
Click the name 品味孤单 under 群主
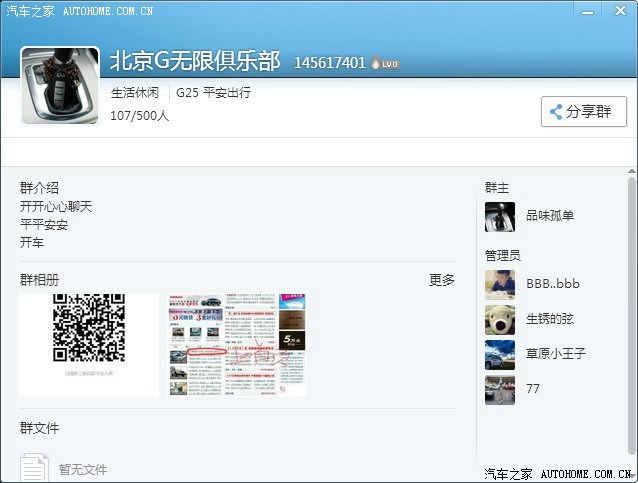coord(550,216)
